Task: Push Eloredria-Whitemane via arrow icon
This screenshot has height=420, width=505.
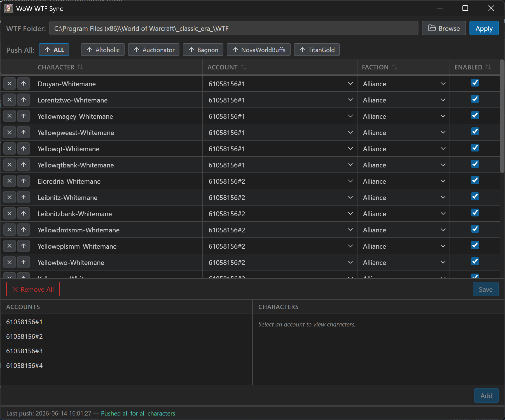Action: click(x=24, y=181)
